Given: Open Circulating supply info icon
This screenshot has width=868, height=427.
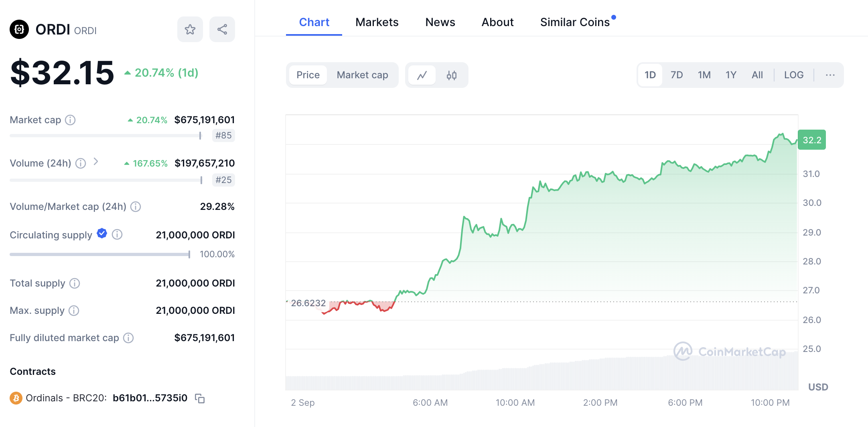Looking at the screenshot, I should (117, 234).
